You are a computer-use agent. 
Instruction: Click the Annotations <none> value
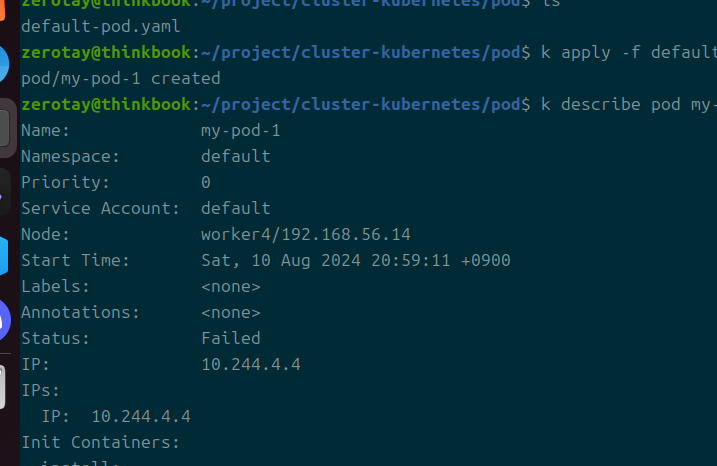[230, 312]
